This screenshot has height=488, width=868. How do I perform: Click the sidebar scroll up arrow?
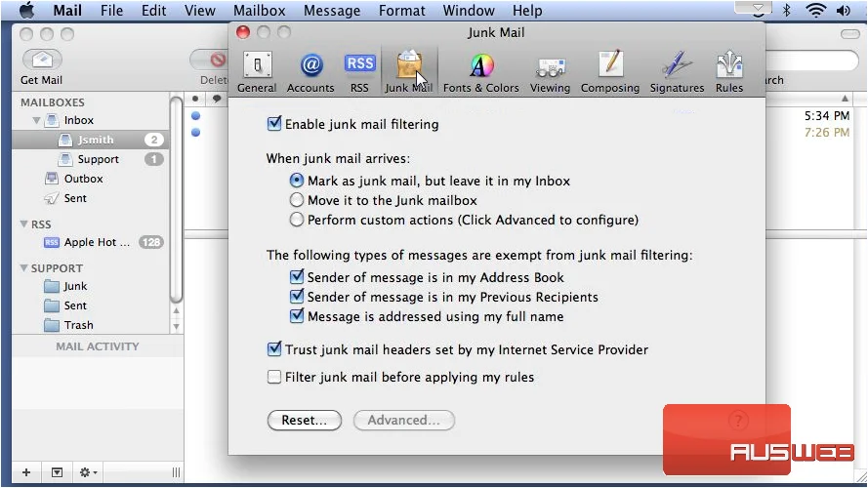point(176,311)
